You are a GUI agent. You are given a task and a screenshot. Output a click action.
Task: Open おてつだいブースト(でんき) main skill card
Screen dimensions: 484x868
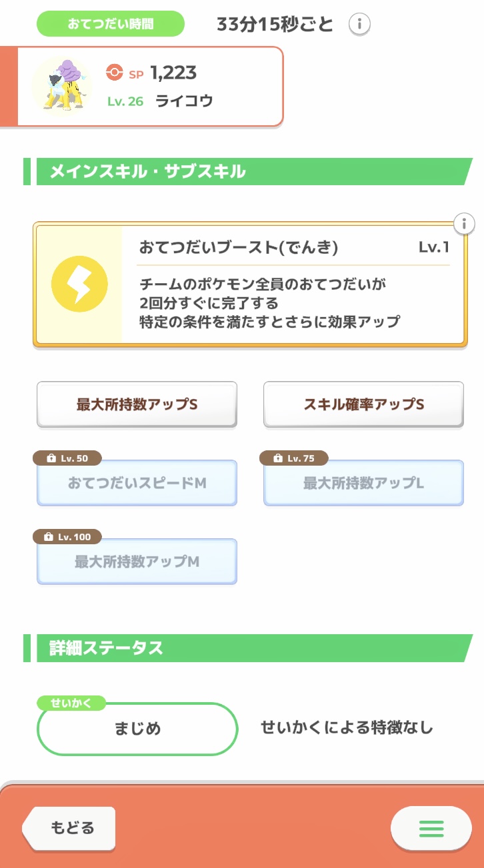point(250,284)
